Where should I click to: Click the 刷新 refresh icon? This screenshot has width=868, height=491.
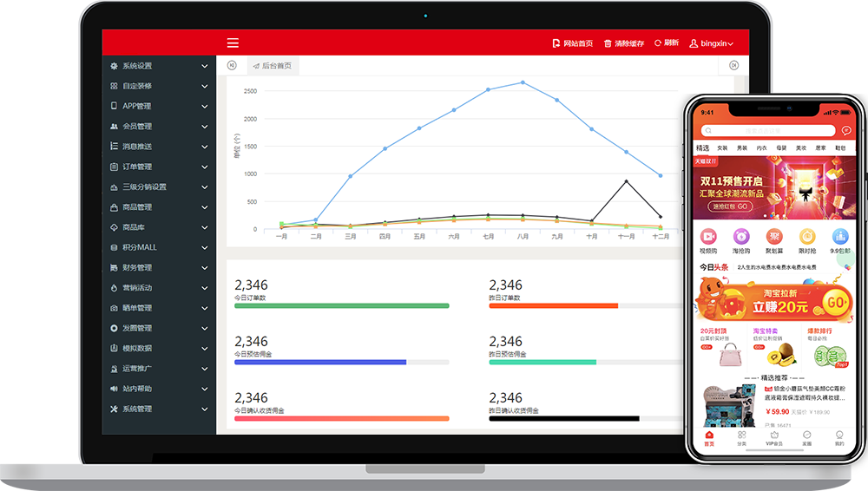pos(658,43)
